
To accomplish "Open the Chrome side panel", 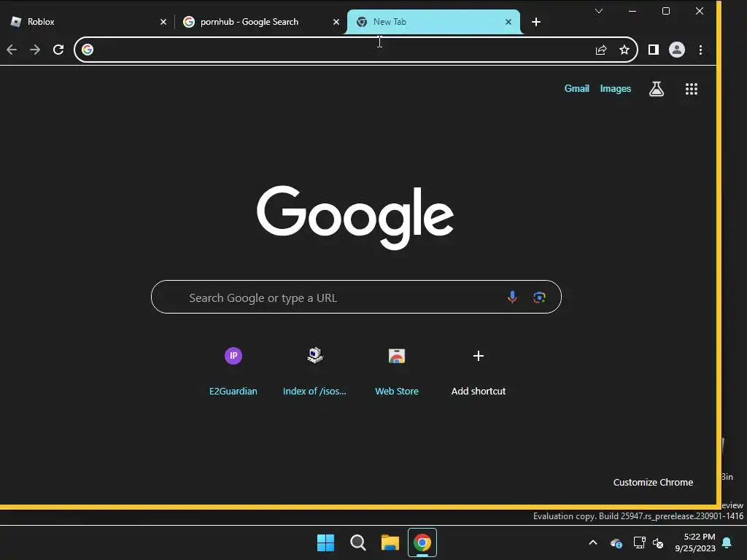I will (653, 50).
